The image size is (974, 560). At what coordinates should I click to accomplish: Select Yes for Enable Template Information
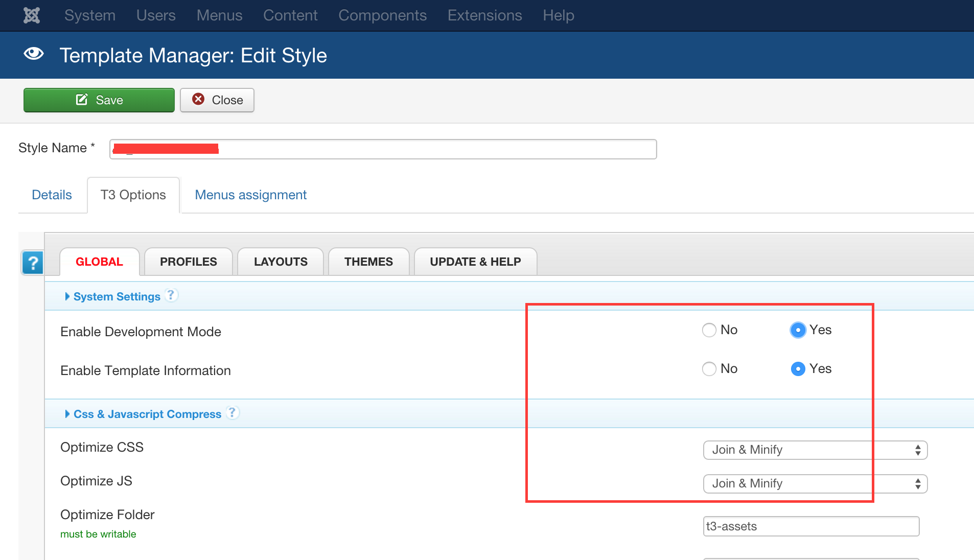click(798, 369)
